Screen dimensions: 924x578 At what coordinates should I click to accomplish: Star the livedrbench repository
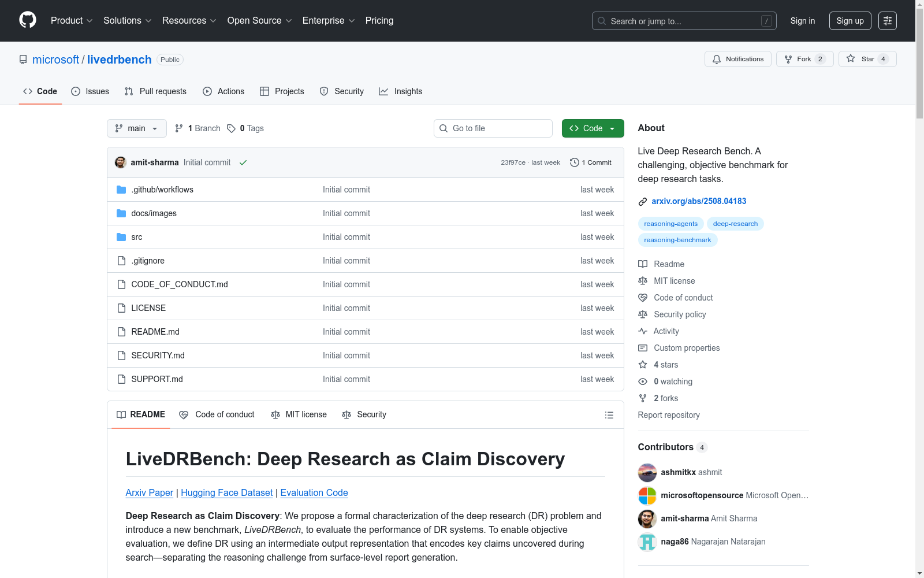tap(867, 59)
